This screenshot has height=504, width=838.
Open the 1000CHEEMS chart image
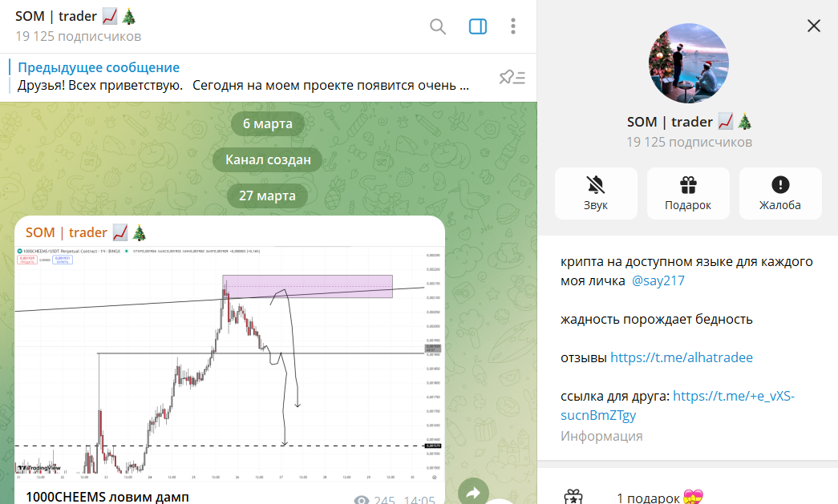tap(229, 363)
